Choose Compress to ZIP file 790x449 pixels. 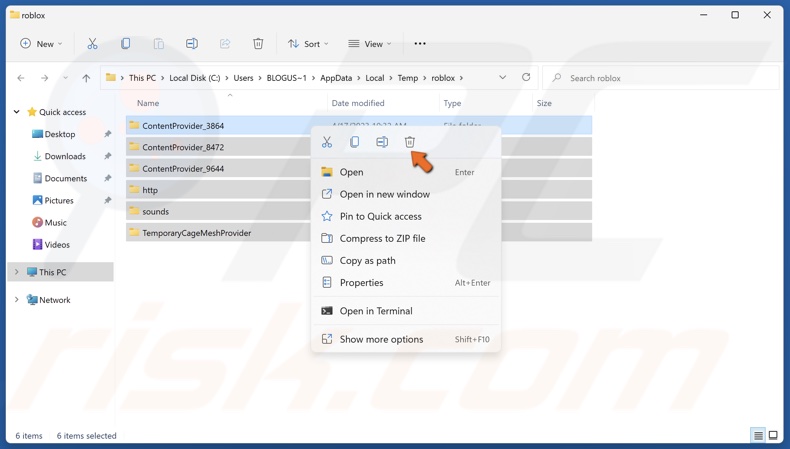tap(406, 239)
